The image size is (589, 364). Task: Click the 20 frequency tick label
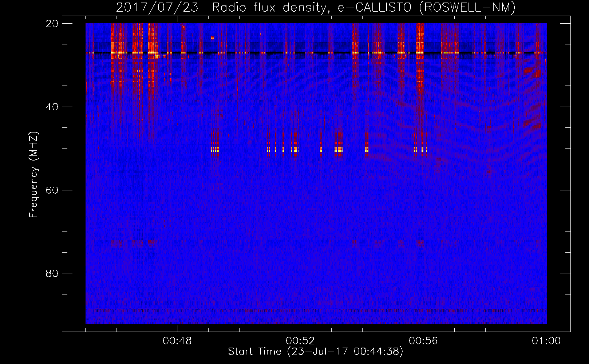click(52, 24)
